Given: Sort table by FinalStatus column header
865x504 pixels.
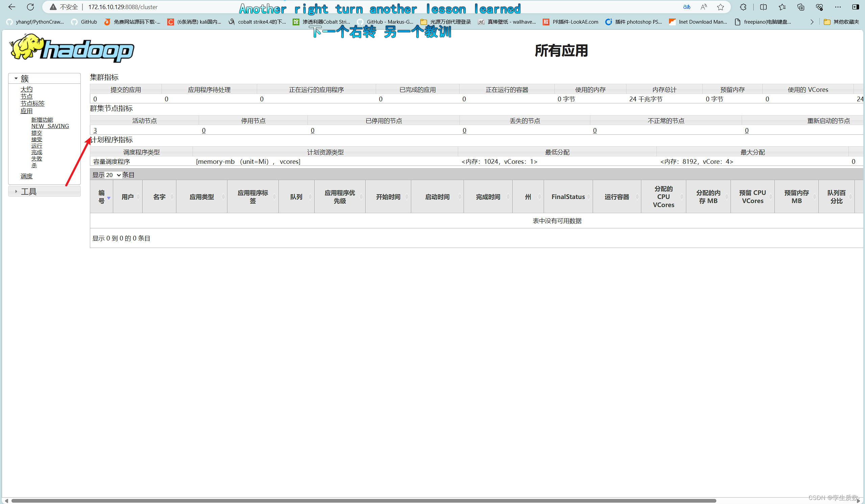Looking at the screenshot, I should [568, 197].
